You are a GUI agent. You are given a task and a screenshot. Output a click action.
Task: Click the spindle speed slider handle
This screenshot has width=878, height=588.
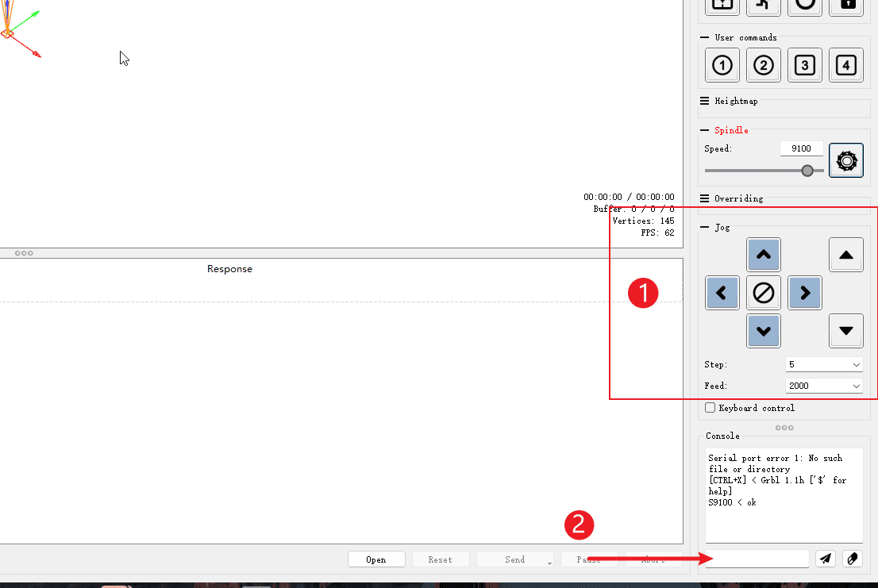(807, 171)
